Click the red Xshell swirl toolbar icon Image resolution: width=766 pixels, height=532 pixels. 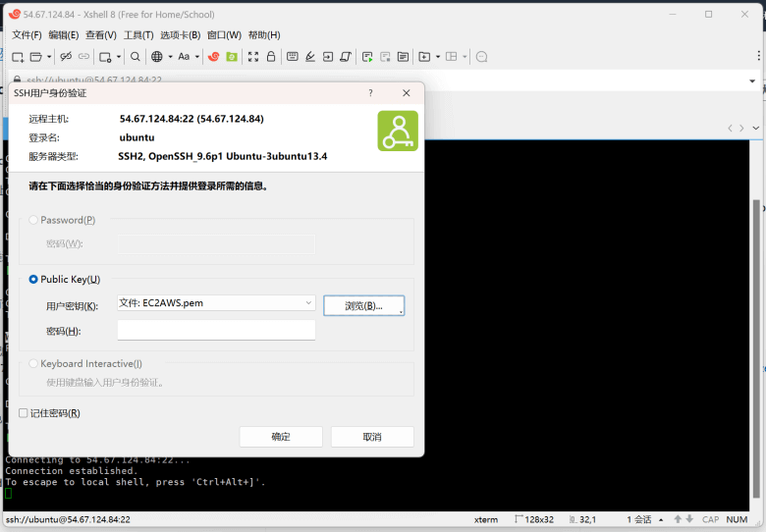[x=213, y=57]
